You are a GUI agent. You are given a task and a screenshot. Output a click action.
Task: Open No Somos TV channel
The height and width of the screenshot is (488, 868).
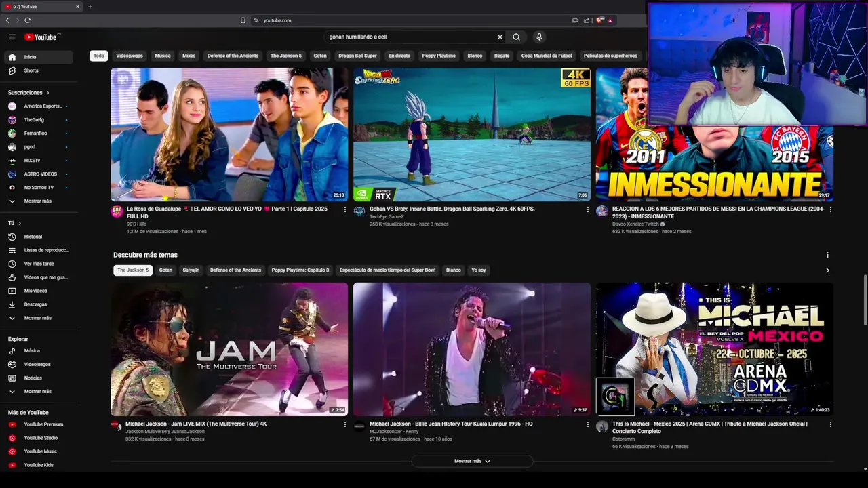[x=38, y=188]
